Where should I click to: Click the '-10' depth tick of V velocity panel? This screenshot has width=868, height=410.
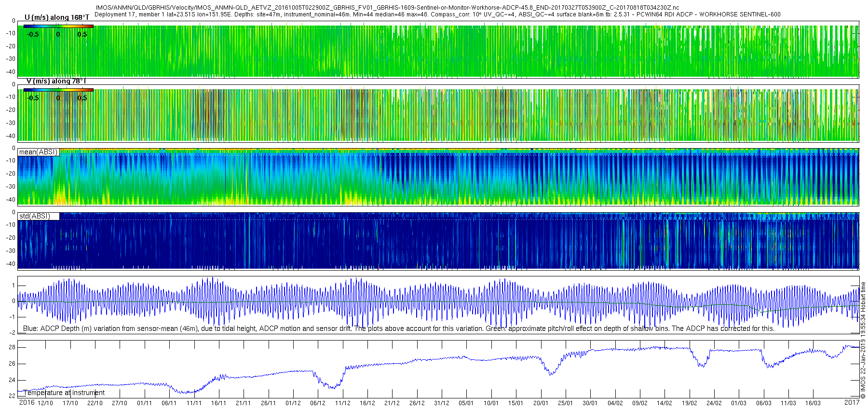point(11,97)
